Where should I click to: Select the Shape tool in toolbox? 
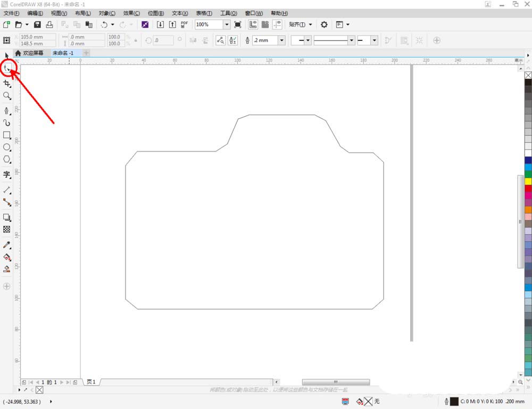point(7,68)
